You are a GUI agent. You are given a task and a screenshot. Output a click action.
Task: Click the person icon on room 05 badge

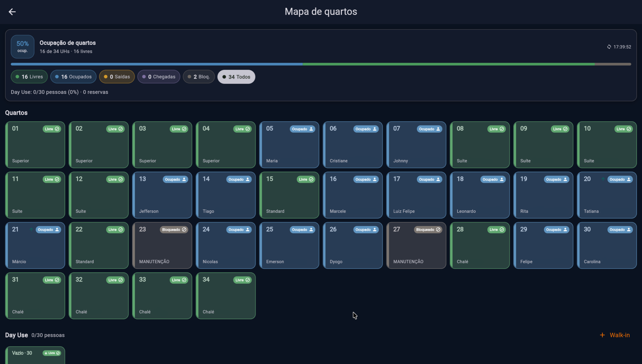(311, 129)
